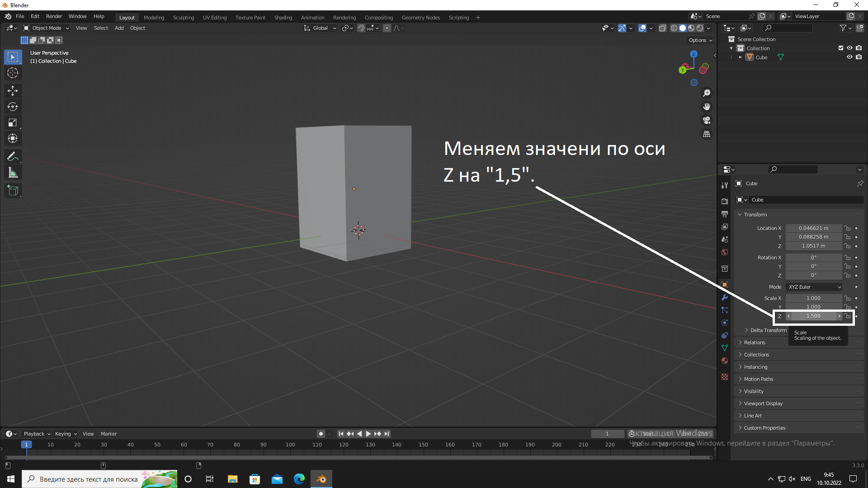The width and height of the screenshot is (868, 488).
Task: Switch to Modeling workspace tab
Action: click(154, 18)
